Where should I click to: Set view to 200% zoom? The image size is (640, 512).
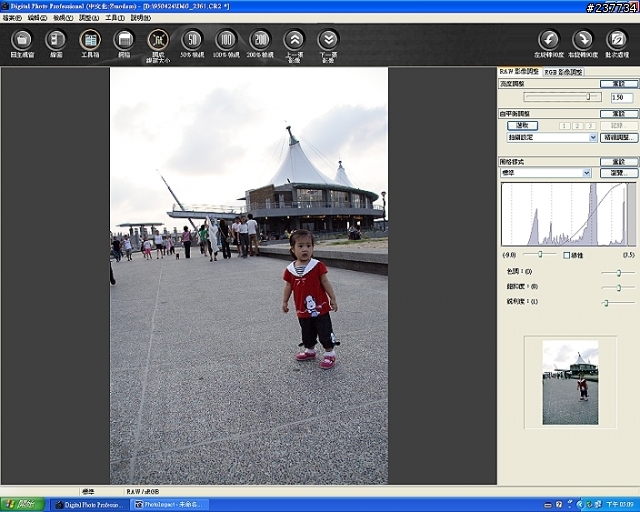260,40
